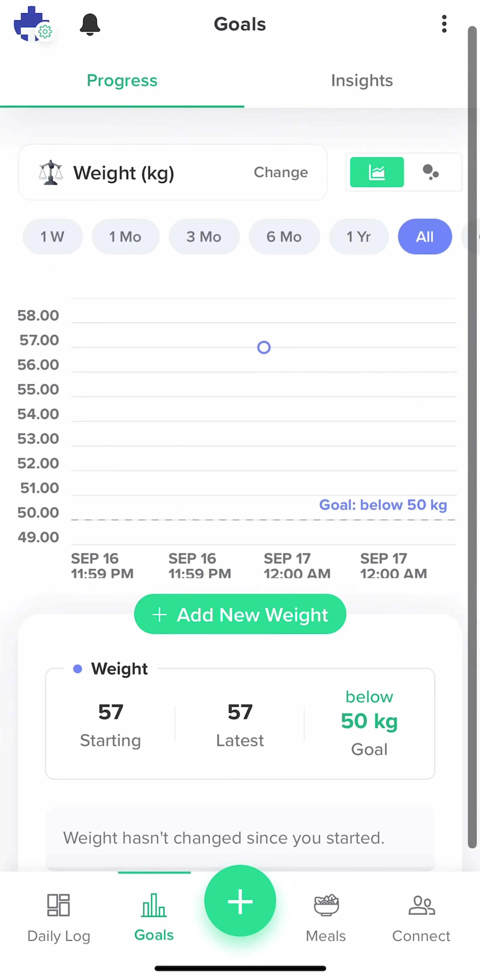The width and height of the screenshot is (480, 980).
Task: Open the three-dot more options menu
Action: [x=444, y=24]
